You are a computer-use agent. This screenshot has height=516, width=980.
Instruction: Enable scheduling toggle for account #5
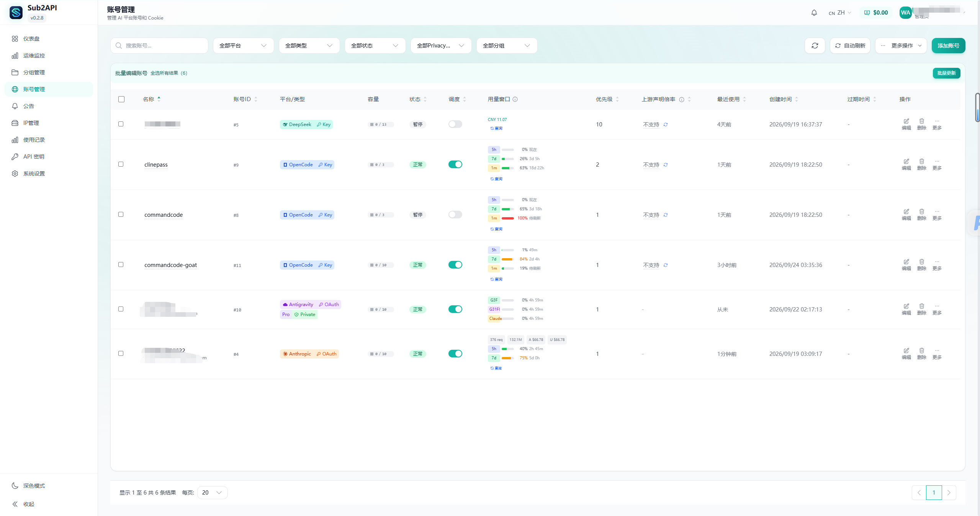[x=455, y=124]
